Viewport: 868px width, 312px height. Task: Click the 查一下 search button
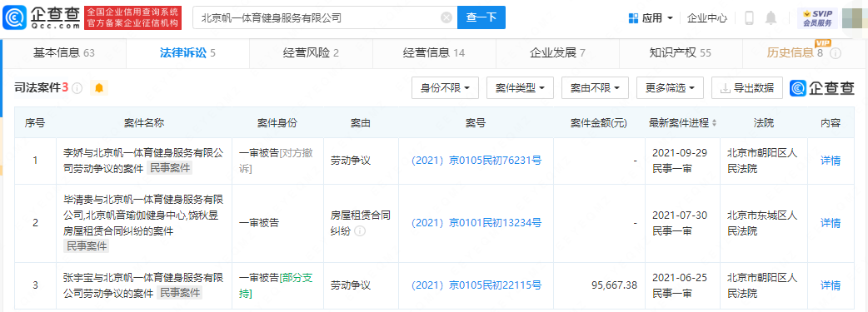pyautogui.click(x=481, y=17)
